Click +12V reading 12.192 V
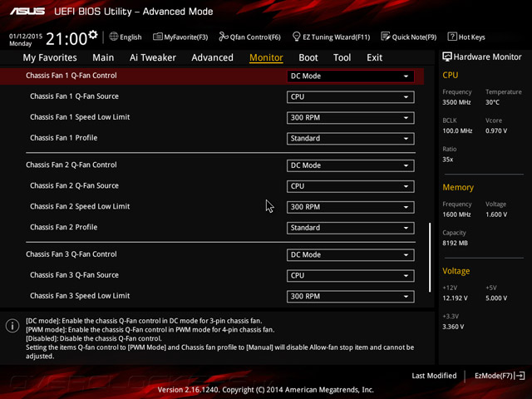The width and height of the screenshot is (532, 399). 455,298
